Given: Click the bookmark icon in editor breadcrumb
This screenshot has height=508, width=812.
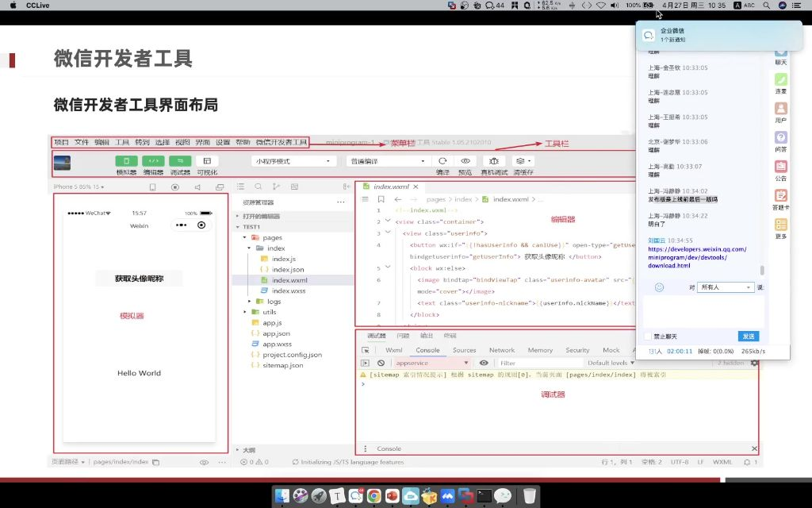Looking at the screenshot, I should pyautogui.click(x=381, y=199).
